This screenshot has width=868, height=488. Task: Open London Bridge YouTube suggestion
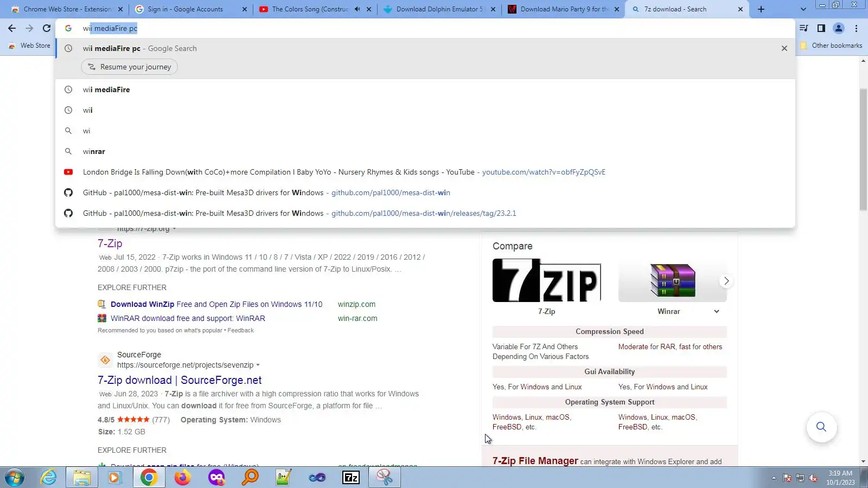click(x=425, y=172)
